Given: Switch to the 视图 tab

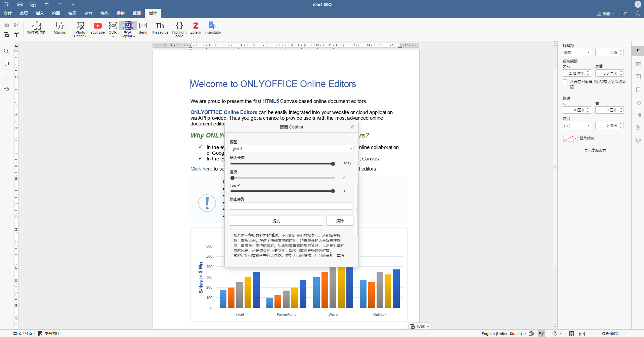Looking at the screenshot, I should click(137, 13).
